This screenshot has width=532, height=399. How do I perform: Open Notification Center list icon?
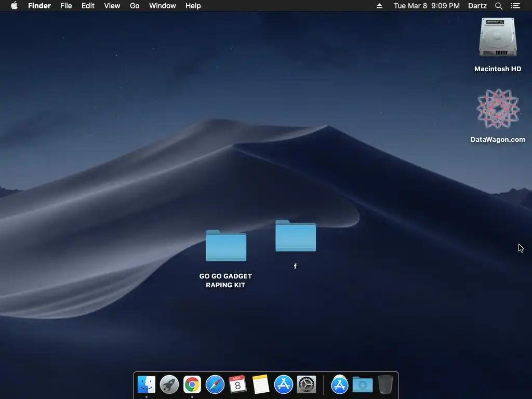pos(515,6)
